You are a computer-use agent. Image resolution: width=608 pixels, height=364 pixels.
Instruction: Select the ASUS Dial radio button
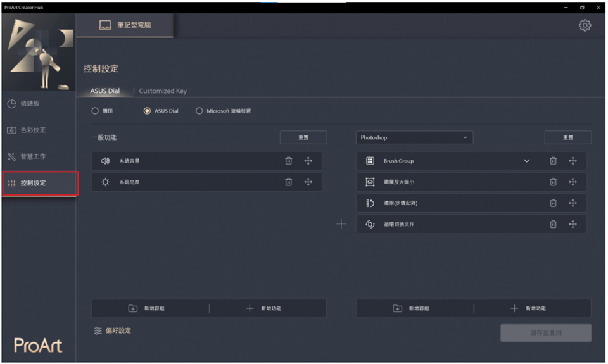pos(148,111)
